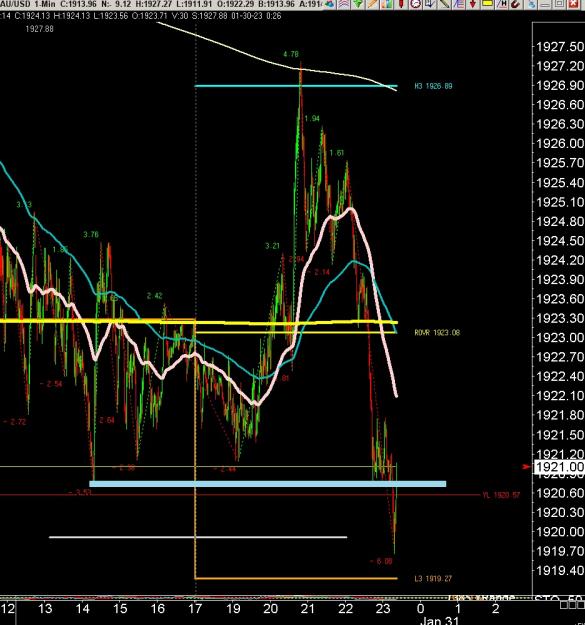Click hour 13 on time axis
The width and height of the screenshot is (585, 625).
45,609
